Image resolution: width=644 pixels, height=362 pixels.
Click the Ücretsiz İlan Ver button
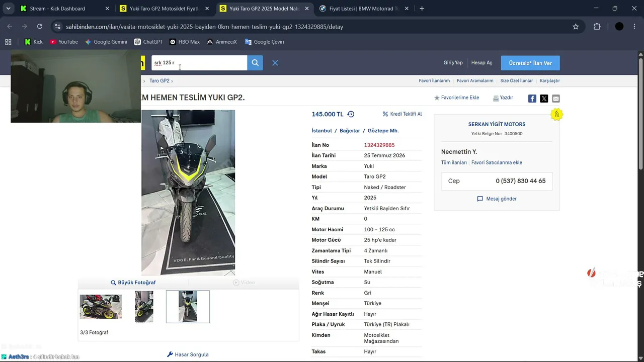[530, 63]
